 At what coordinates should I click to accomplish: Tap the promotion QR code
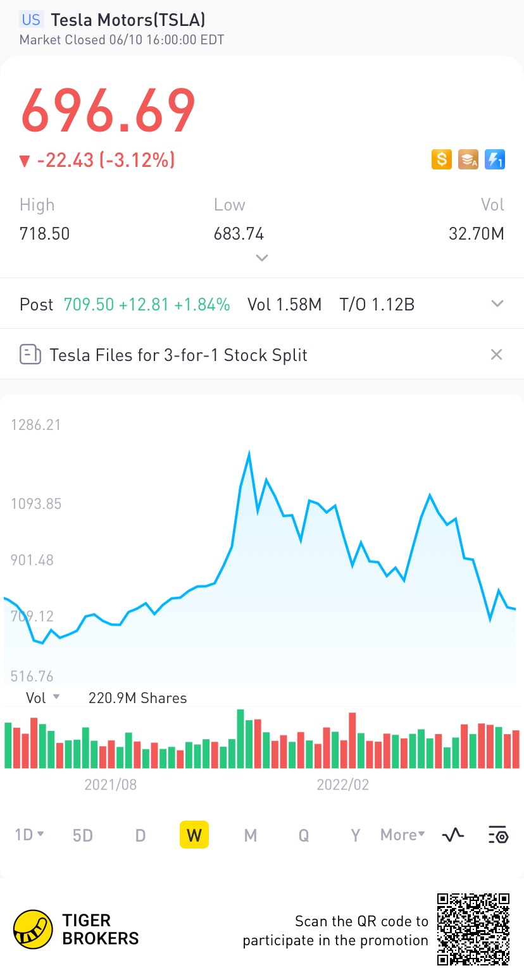pos(473,929)
